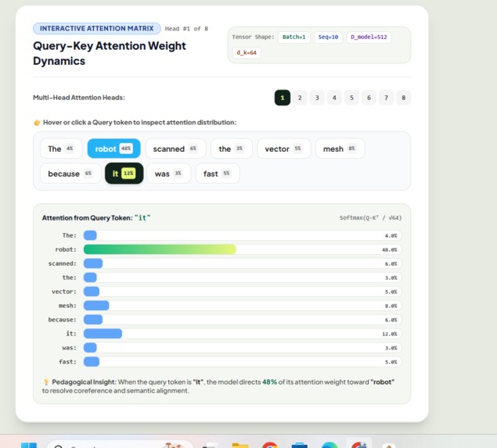This screenshot has width=497, height=448.
Task: Choose the lowercase "the" 3% query token
Action: 232,149
